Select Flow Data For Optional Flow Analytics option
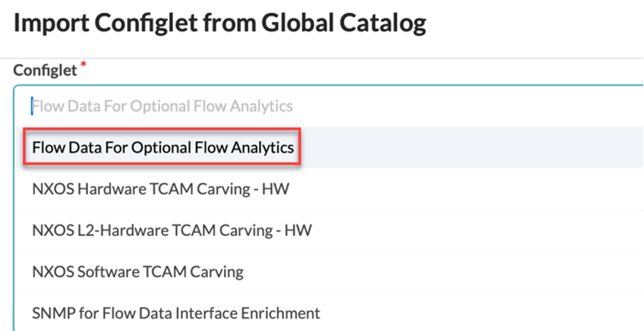 tap(163, 148)
